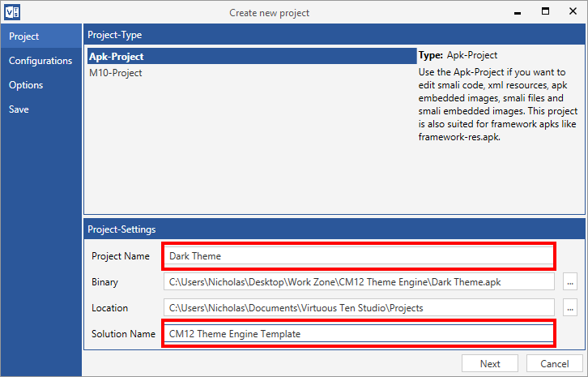This screenshot has width=588, height=377.
Task: Click the Apk-Project description paragraph
Action: 498,105
